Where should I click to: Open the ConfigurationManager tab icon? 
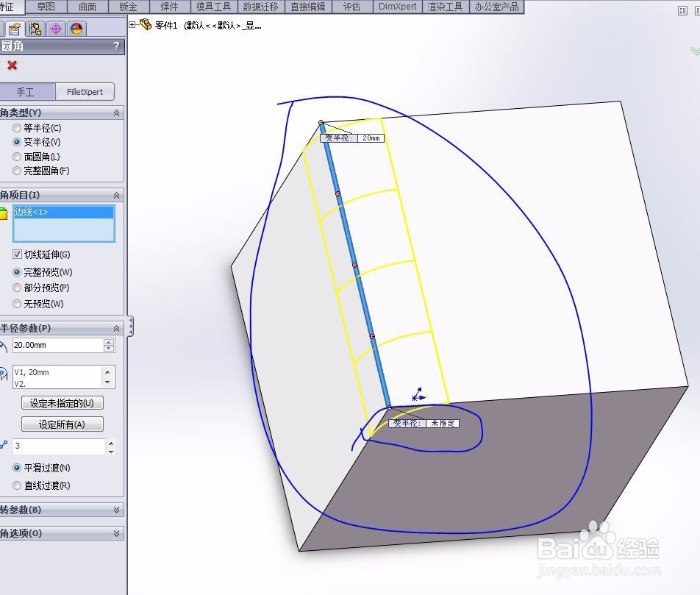pos(35,29)
